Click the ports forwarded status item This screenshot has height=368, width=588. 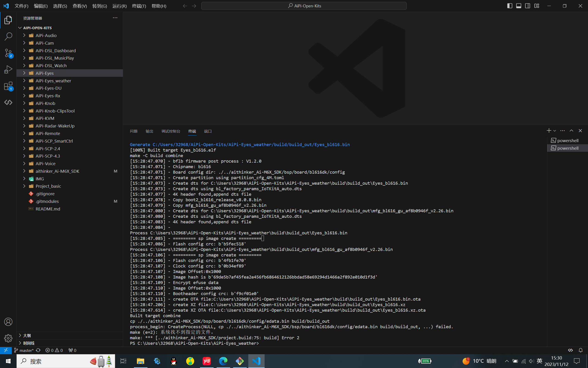[72, 350]
